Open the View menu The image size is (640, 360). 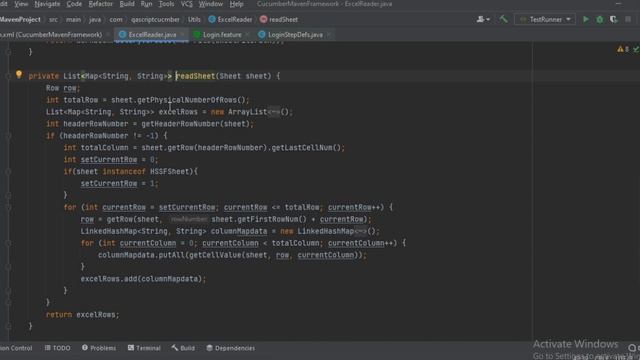[x=21, y=4]
